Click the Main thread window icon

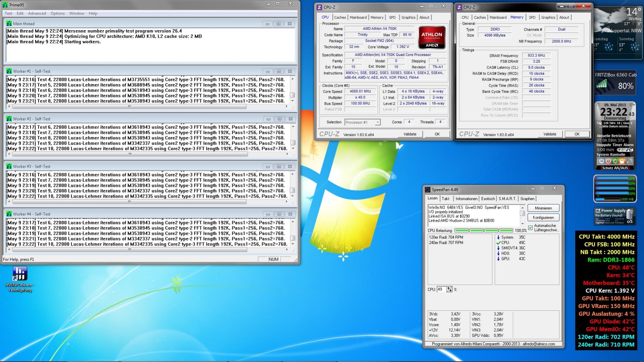click(9, 24)
